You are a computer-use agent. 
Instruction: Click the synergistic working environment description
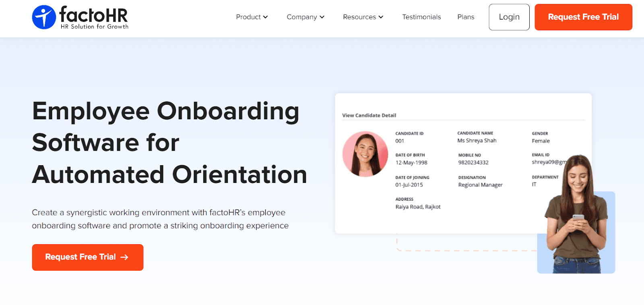(x=160, y=219)
